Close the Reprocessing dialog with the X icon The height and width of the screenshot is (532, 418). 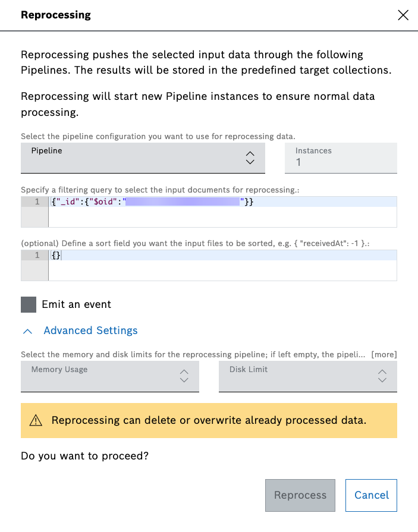click(403, 15)
